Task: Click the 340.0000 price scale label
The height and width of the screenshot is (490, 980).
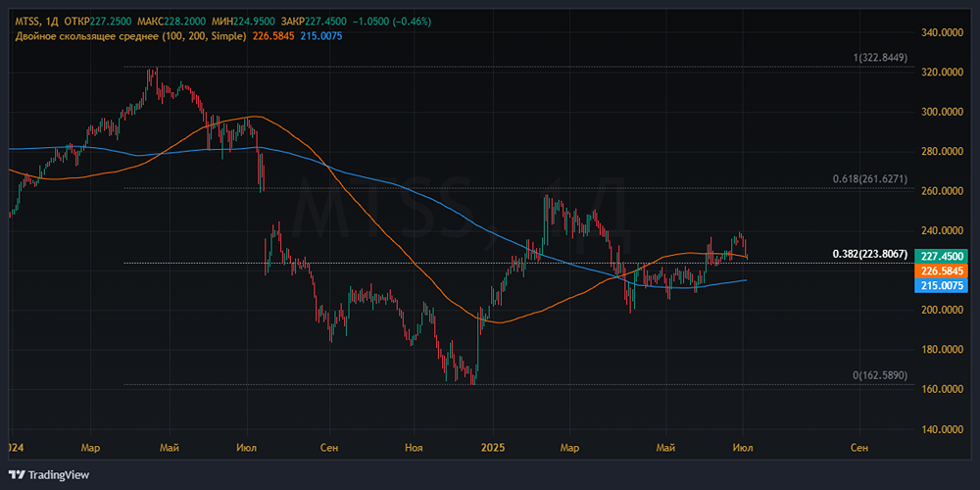Action: [x=944, y=32]
